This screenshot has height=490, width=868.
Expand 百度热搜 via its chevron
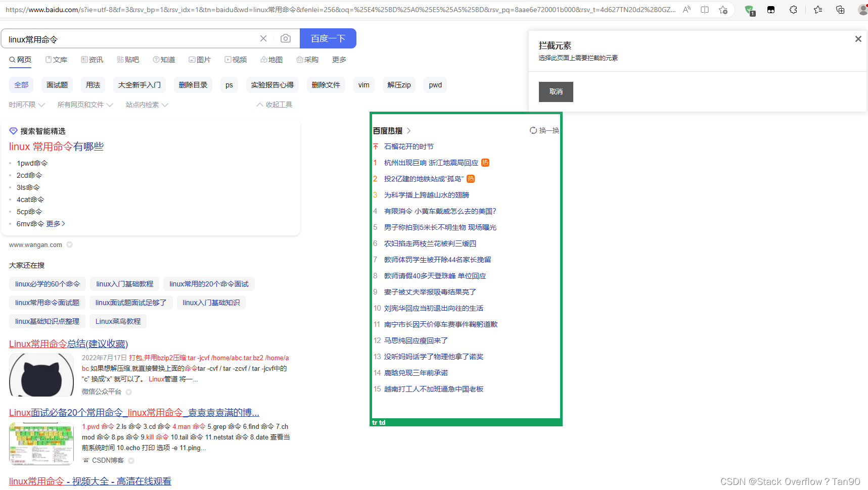click(x=408, y=130)
